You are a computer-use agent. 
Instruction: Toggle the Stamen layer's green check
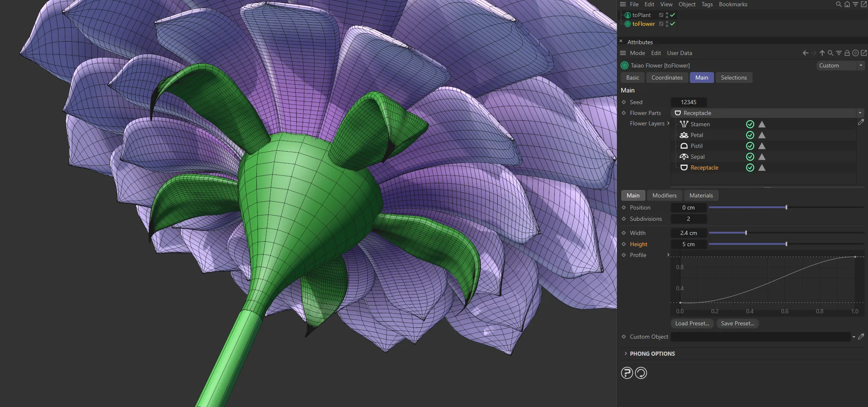click(x=750, y=124)
